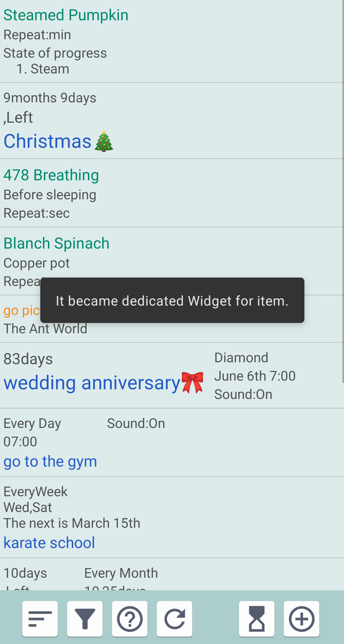This screenshot has width=344, height=644.
Task: Tap the Sound:On label for gym alarm
Action: pyautogui.click(x=136, y=423)
